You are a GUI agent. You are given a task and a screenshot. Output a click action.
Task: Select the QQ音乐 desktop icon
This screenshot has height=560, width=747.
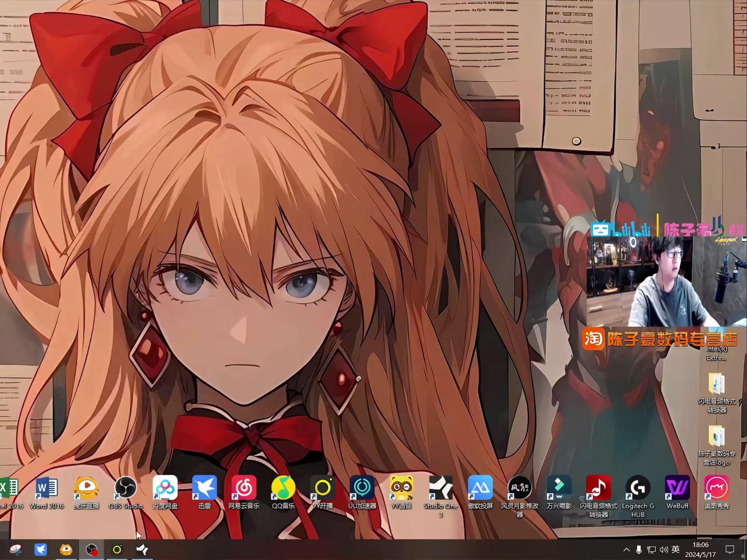click(283, 492)
